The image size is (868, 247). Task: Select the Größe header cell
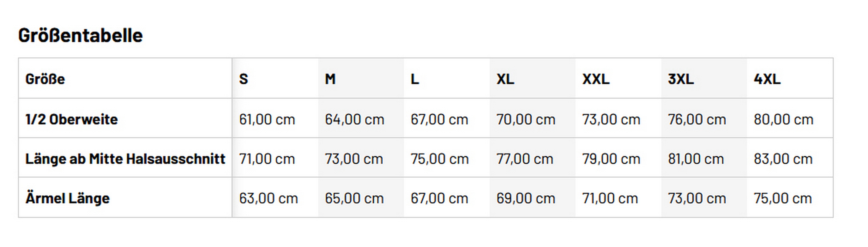[45, 79]
